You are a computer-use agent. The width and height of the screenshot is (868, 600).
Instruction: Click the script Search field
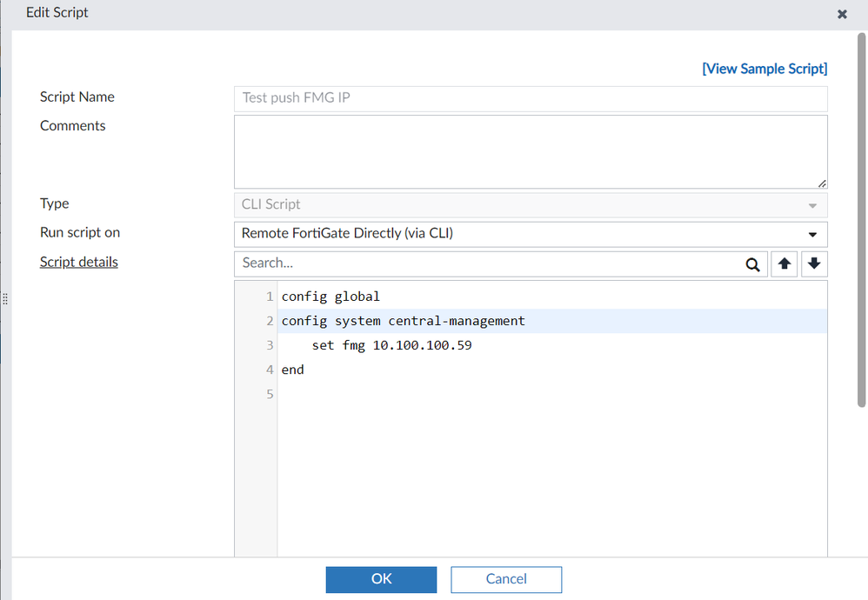(x=487, y=263)
